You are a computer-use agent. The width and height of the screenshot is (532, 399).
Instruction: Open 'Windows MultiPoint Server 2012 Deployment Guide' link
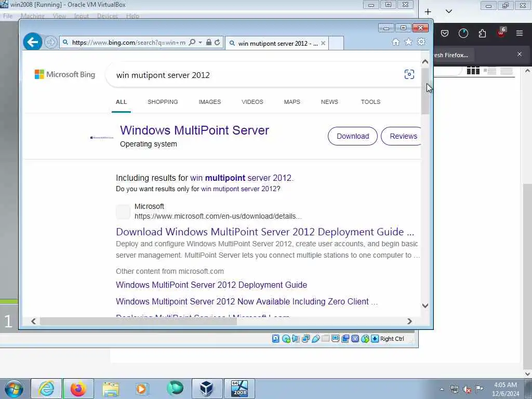[x=211, y=285]
